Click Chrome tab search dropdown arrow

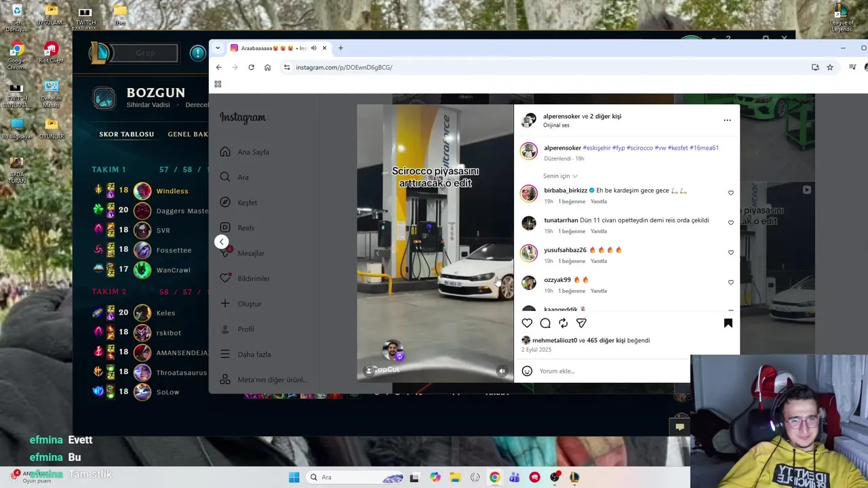(x=218, y=48)
